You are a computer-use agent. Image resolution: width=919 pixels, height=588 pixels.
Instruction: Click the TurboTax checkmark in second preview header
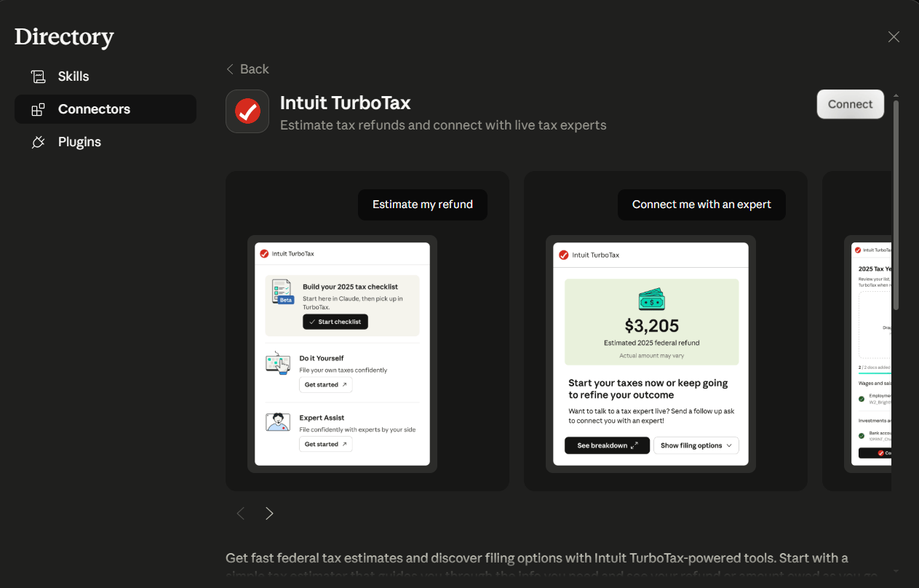click(x=563, y=255)
